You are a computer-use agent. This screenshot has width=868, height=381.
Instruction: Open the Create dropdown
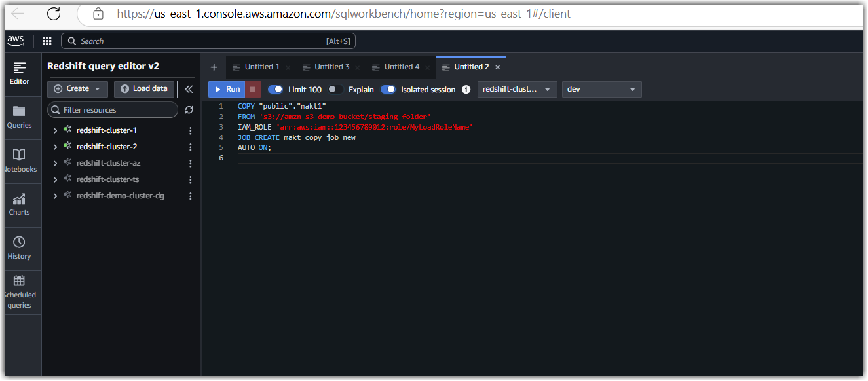coord(77,89)
